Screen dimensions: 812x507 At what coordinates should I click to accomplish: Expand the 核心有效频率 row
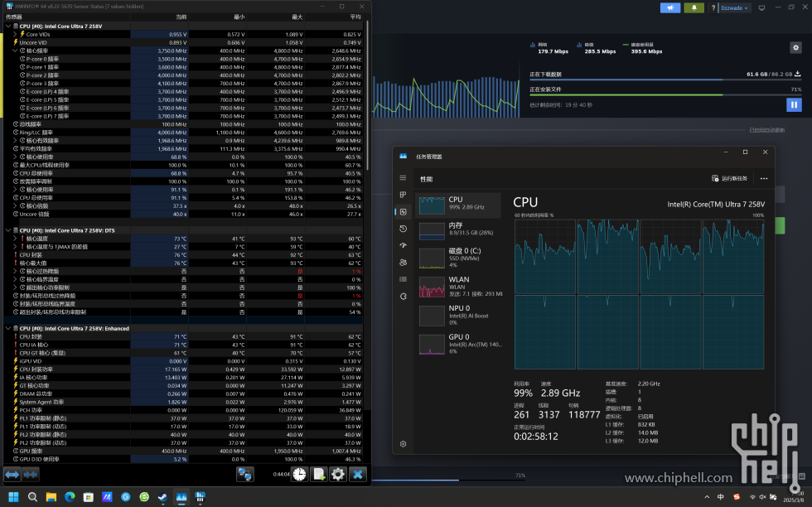click(x=15, y=140)
